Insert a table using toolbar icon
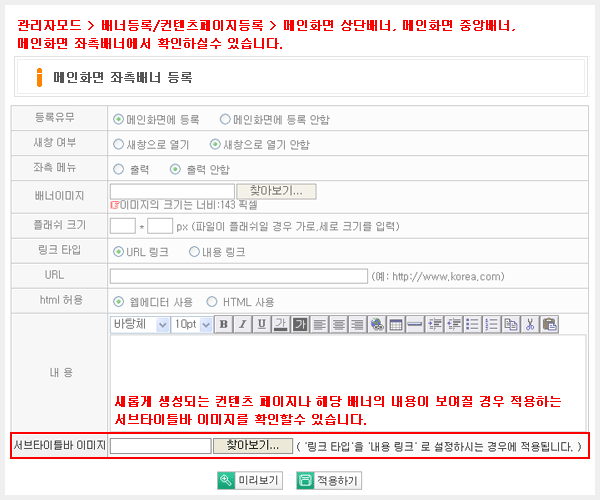 [396, 324]
